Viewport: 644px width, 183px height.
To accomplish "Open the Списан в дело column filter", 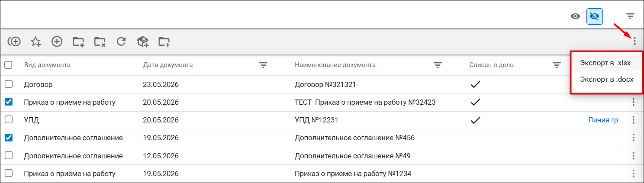I will tap(557, 65).
